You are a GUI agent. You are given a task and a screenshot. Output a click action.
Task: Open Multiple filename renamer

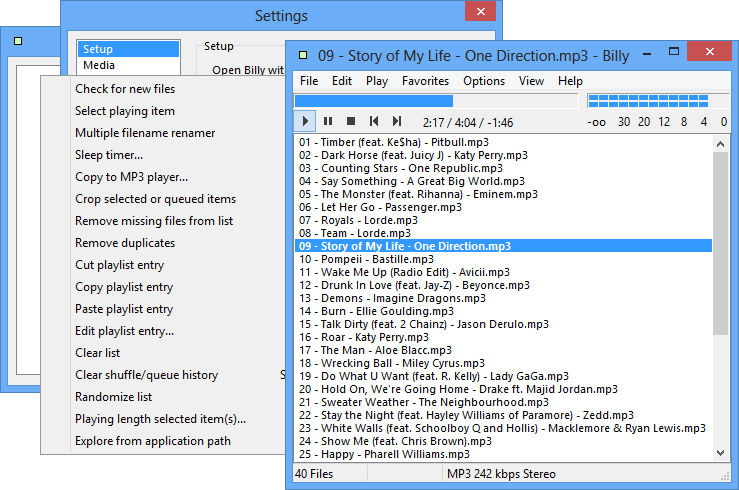pos(145,133)
